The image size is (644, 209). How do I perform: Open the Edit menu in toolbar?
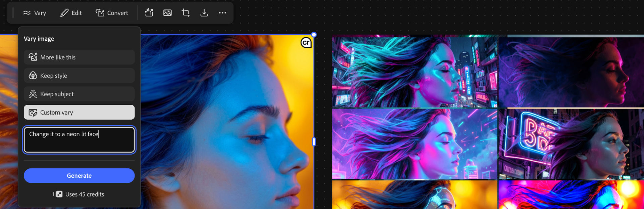click(71, 13)
